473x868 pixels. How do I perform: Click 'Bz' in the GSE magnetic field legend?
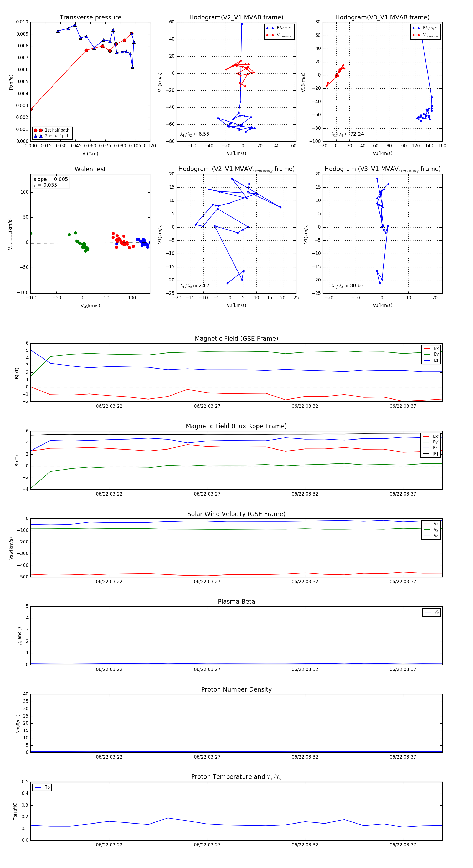(432, 361)
